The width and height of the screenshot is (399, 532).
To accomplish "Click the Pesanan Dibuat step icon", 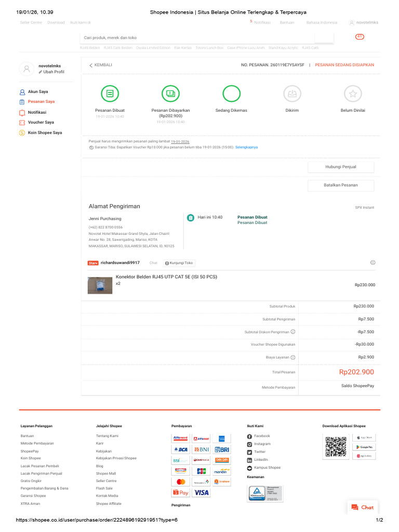I will [110, 94].
